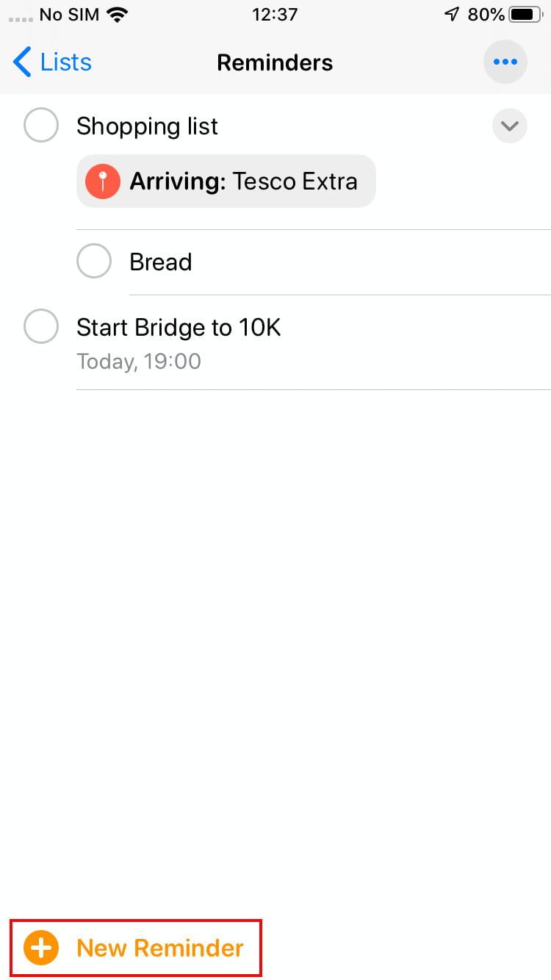
Task: Open the ellipsis more options menu
Action: coord(505,62)
